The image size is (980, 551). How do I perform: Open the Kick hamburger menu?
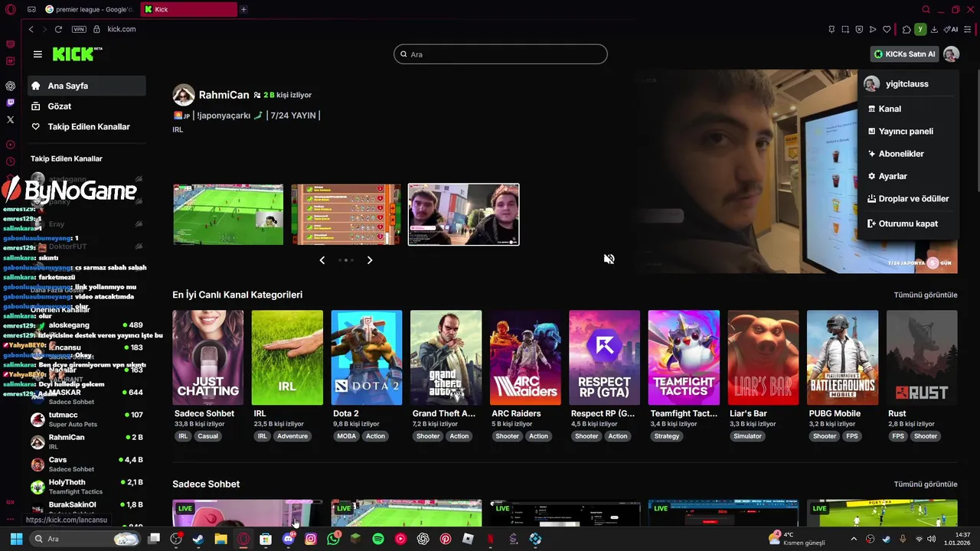pyautogui.click(x=38, y=54)
